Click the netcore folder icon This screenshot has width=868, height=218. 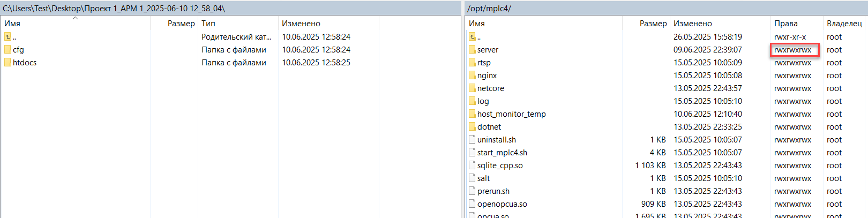coord(472,88)
